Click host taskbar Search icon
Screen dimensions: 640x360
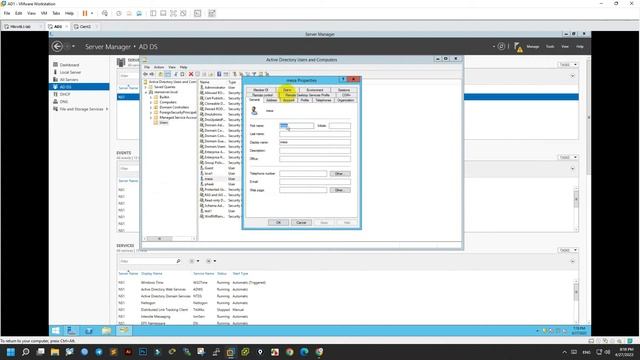[25, 352]
